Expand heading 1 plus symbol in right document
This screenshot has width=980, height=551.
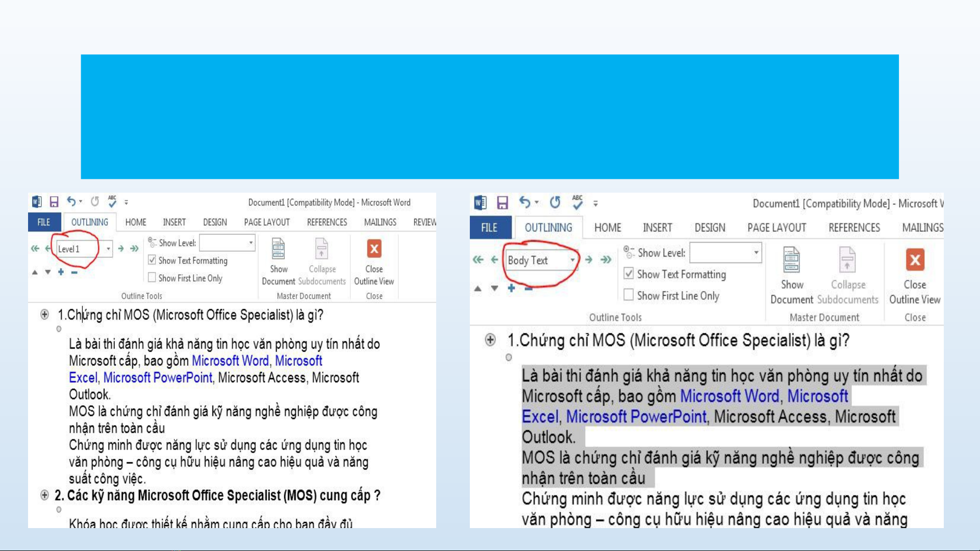(x=490, y=340)
